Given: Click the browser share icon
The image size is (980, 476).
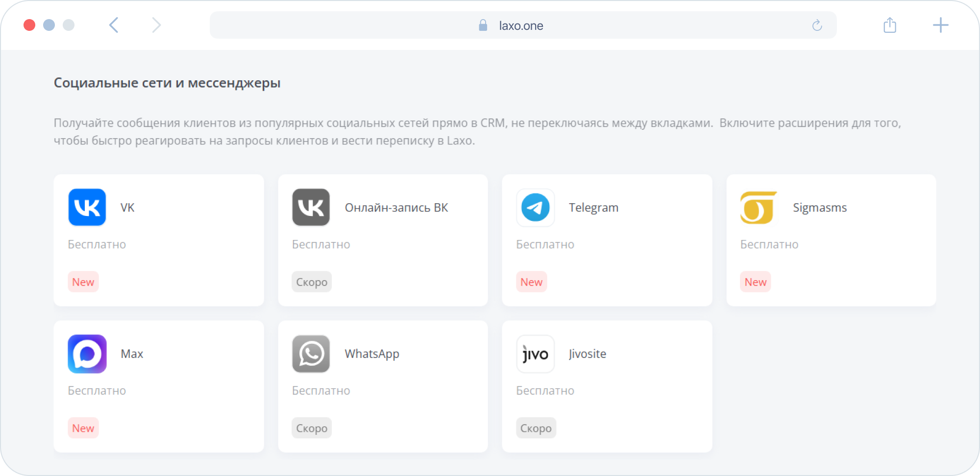Looking at the screenshot, I should (x=890, y=25).
